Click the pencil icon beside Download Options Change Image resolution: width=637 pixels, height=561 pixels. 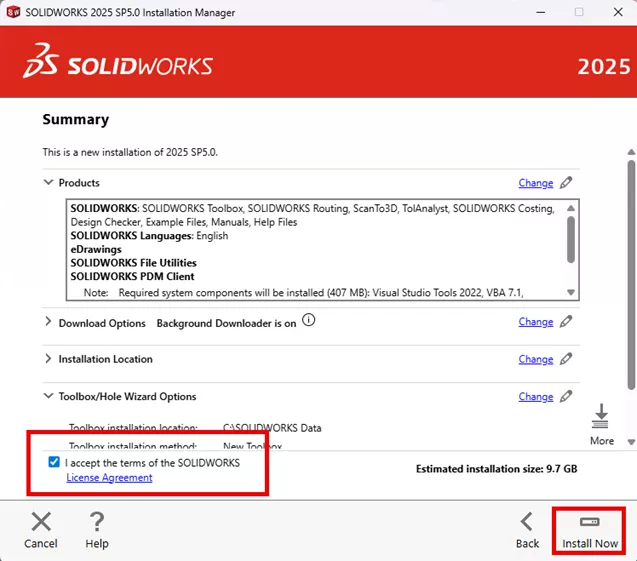pos(566,322)
